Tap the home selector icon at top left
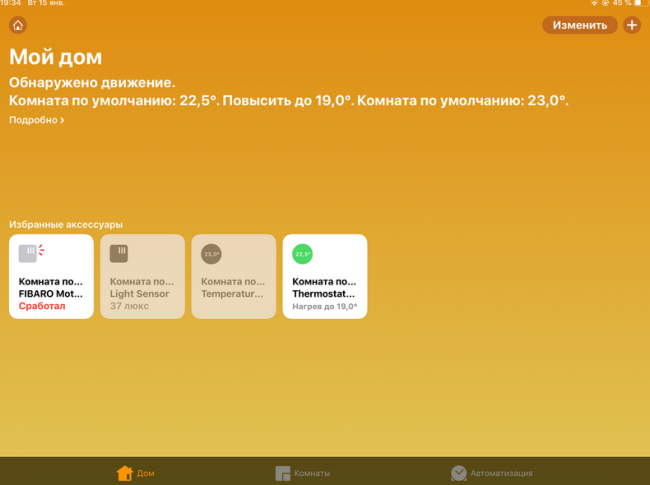Image resolution: width=650 pixels, height=485 pixels. [18, 25]
